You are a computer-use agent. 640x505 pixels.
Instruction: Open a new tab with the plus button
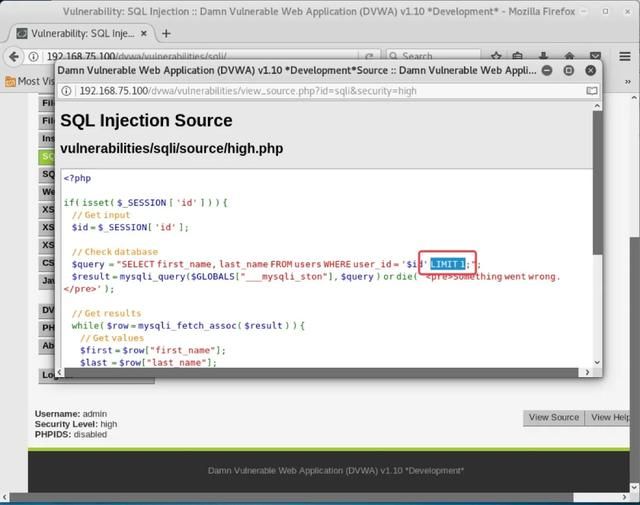click(x=166, y=33)
